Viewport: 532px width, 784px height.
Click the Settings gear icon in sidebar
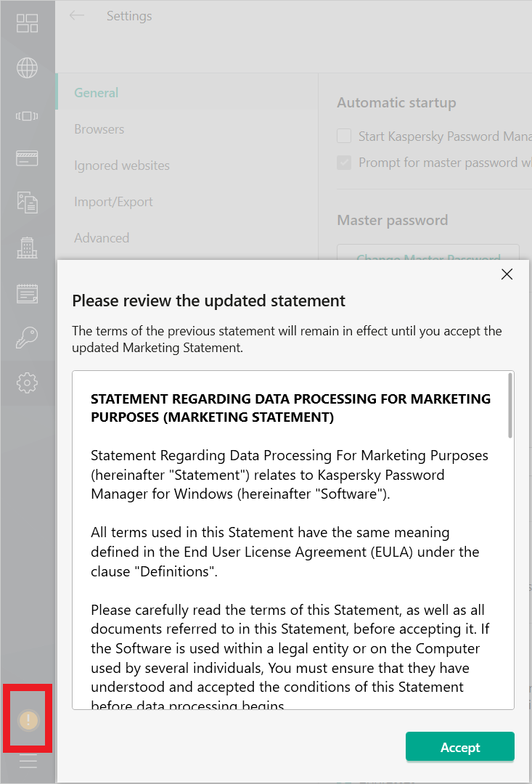[x=27, y=383]
